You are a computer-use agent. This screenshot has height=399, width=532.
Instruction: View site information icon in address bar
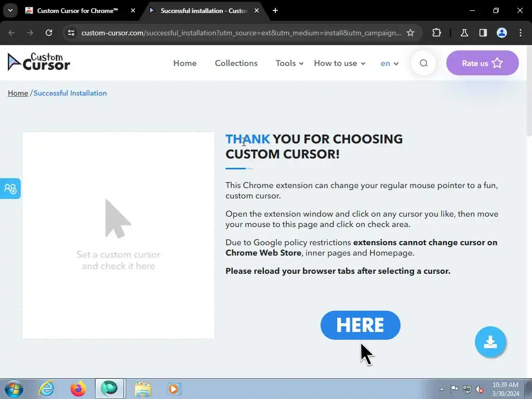[71, 33]
